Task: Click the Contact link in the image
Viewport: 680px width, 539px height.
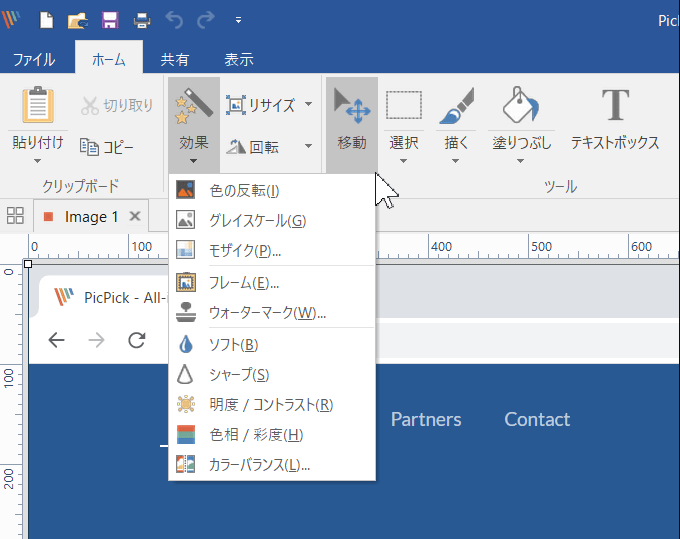Action: tap(537, 419)
